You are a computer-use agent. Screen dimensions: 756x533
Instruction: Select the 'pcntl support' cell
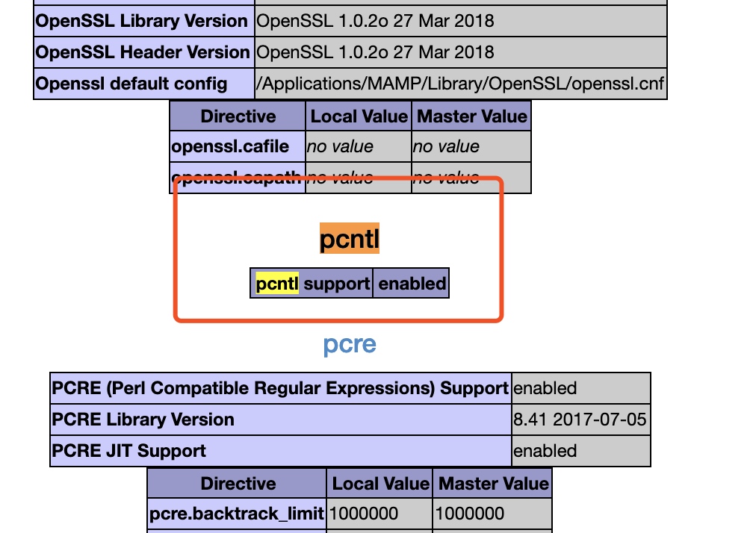click(312, 284)
